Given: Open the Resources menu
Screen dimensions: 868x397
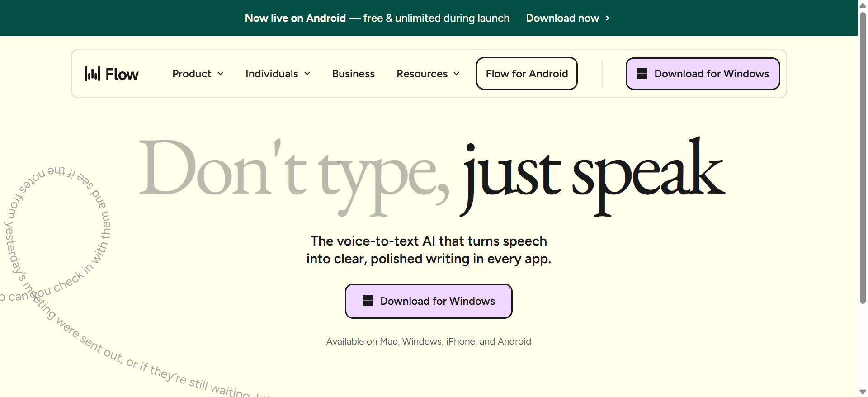Looking at the screenshot, I should coord(428,74).
